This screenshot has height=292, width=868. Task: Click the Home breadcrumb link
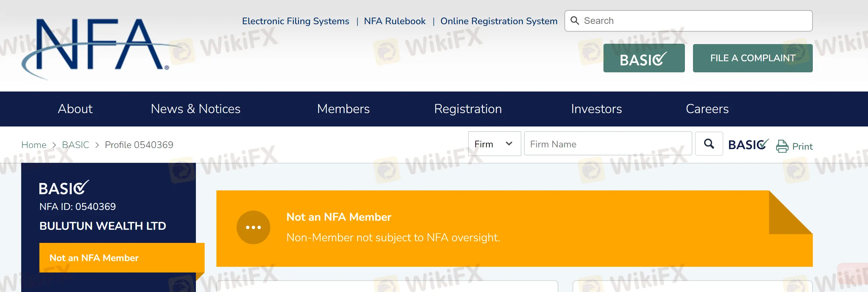(34, 145)
